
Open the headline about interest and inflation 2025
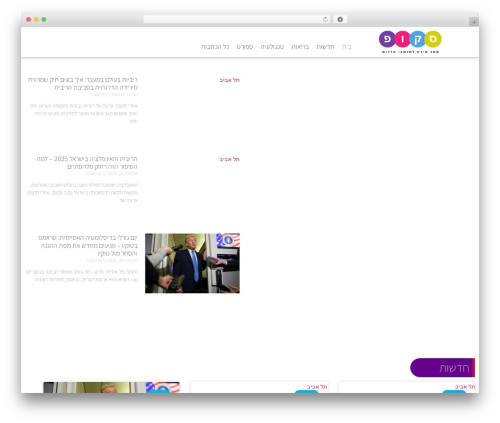[x=87, y=162]
